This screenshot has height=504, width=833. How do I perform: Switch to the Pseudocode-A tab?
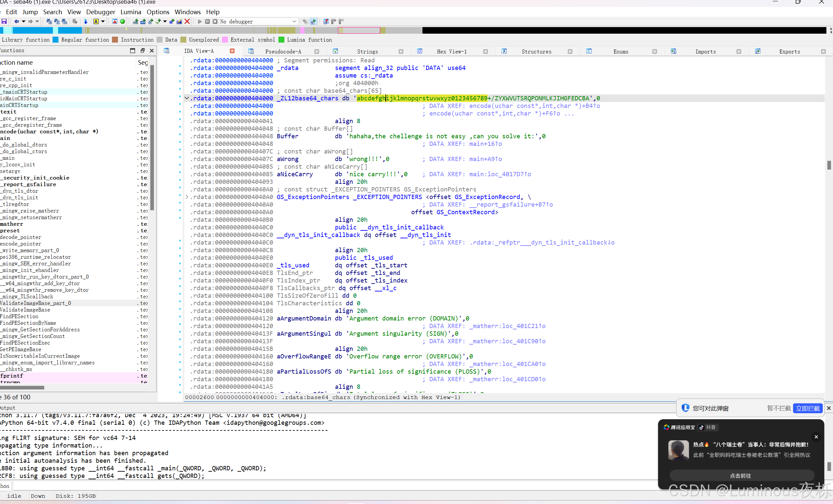point(283,51)
